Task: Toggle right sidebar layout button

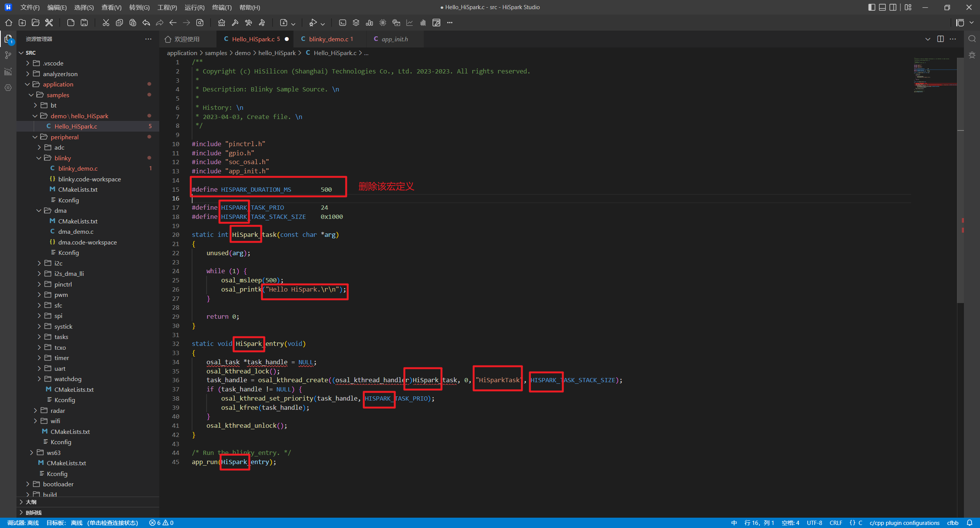Action: (893, 7)
